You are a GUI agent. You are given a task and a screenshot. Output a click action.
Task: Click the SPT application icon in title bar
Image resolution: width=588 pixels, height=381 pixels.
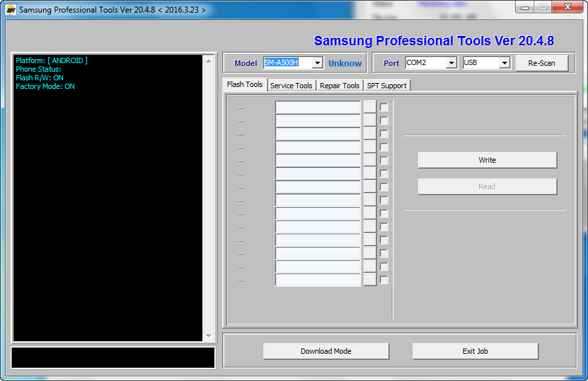(11, 10)
